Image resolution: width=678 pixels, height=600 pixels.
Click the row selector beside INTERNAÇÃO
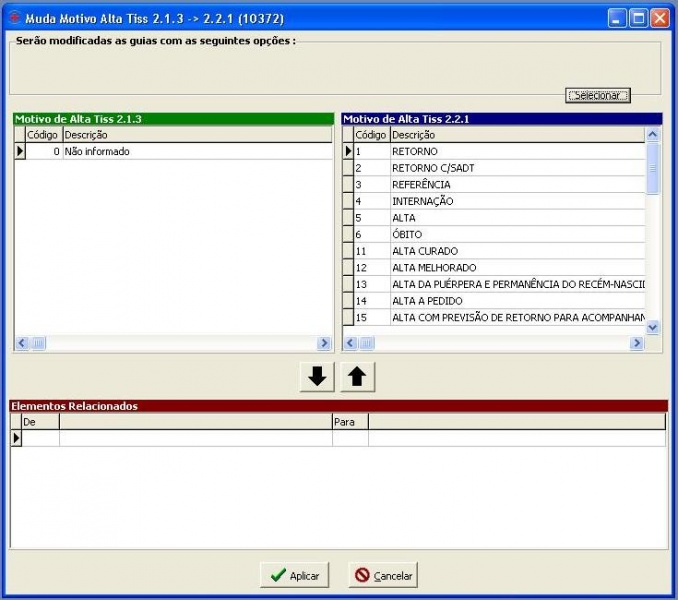tap(348, 201)
